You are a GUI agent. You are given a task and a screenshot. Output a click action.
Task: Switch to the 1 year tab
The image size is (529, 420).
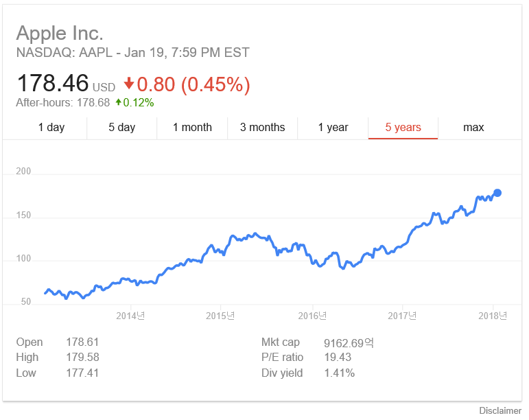333,128
